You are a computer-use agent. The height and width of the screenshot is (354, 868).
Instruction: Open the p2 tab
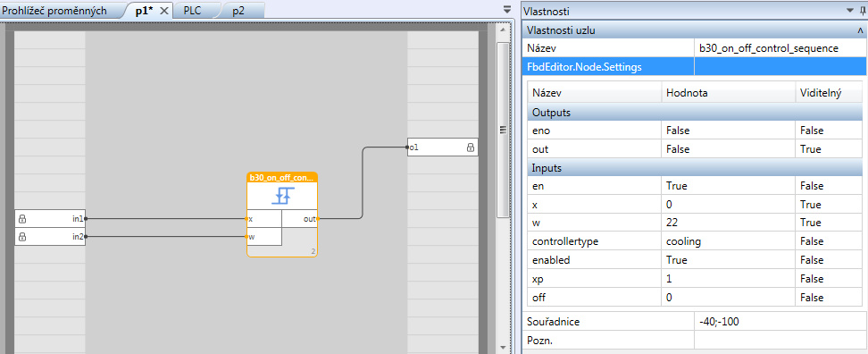238,11
